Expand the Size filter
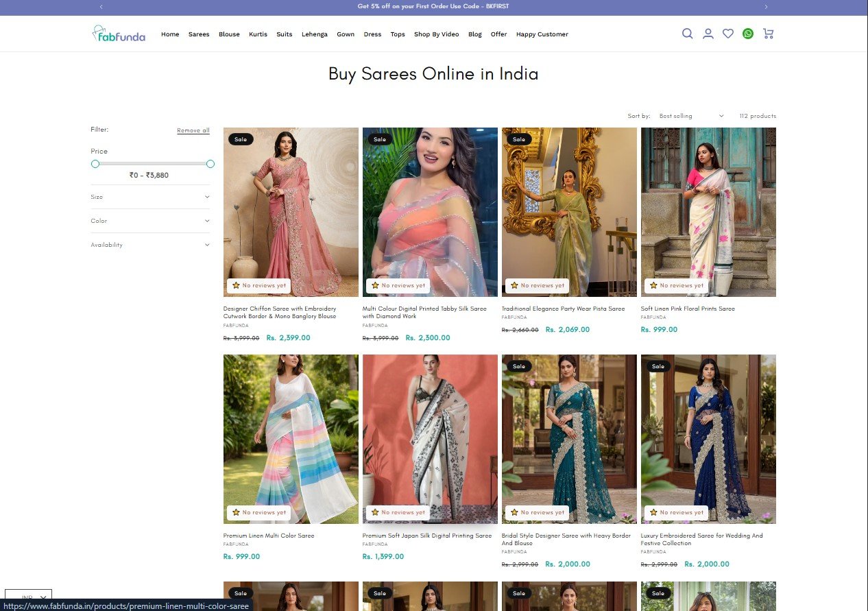Image resolution: width=868 pixels, height=611 pixels. pos(150,197)
